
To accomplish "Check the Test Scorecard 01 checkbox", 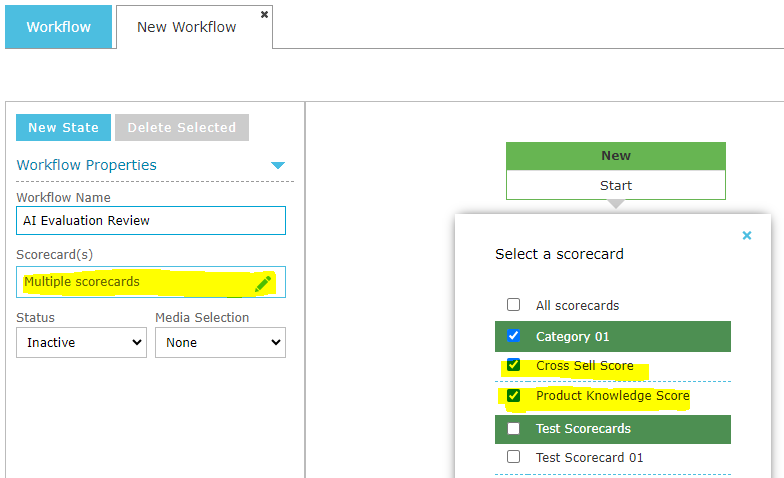I will tap(514, 457).
